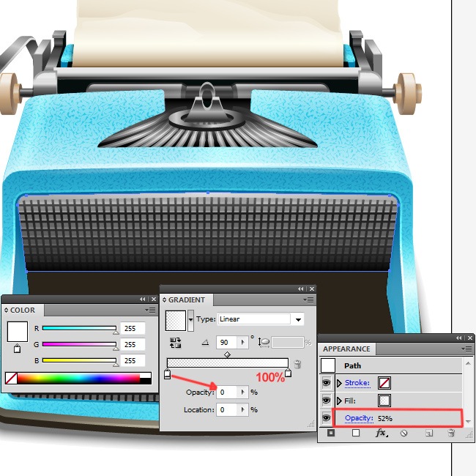Image resolution: width=476 pixels, height=476 pixels.
Task: Toggle visibility of the Opacity attribute
Action: pos(327,418)
